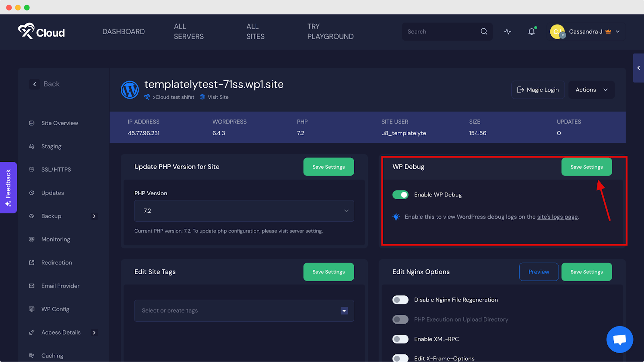Image resolution: width=644 pixels, height=362 pixels.
Task: Follow the site's logs page link
Action: point(557,217)
